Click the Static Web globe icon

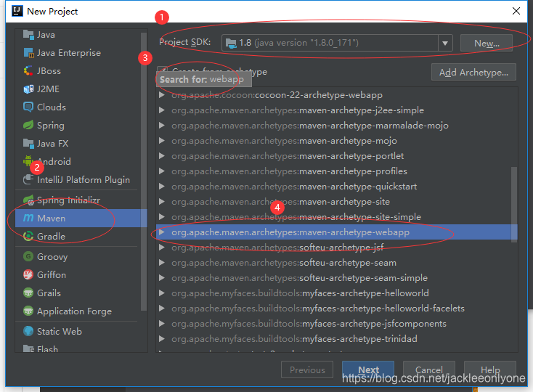tap(28, 331)
